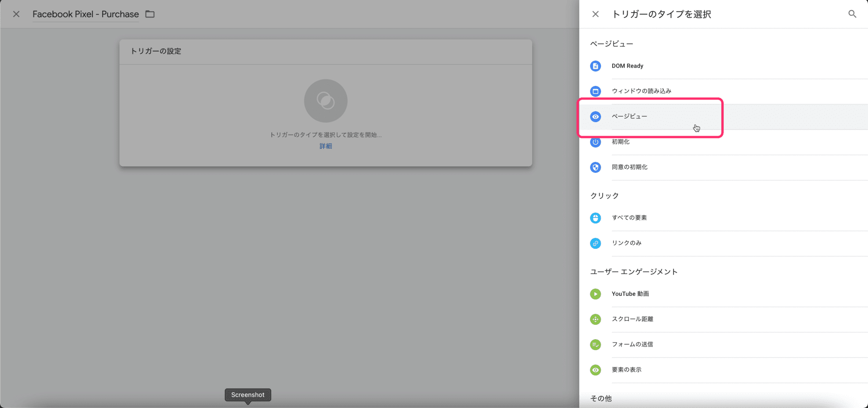Select DOM Ready trigger type
This screenshot has height=408, width=868.
[724, 66]
